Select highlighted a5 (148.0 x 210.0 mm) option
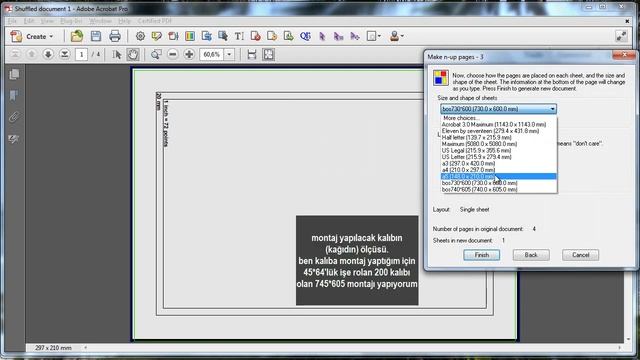Image resolution: width=640 pixels, height=360 pixels. pos(498,176)
